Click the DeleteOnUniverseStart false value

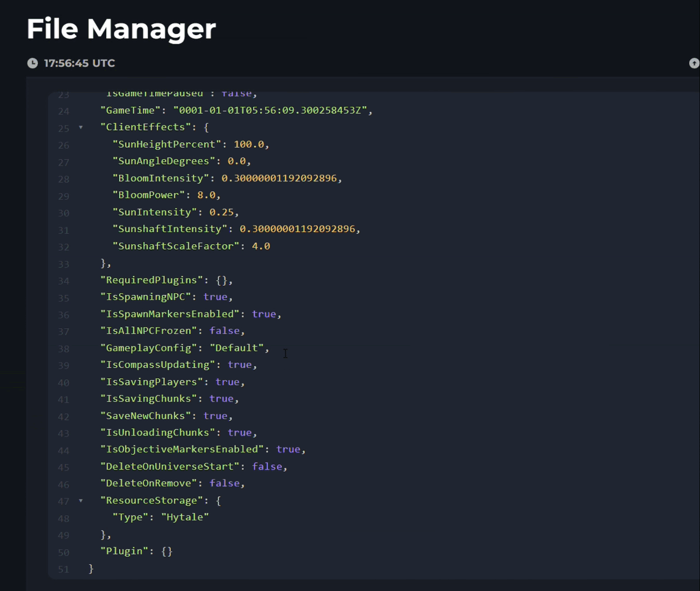267,466
